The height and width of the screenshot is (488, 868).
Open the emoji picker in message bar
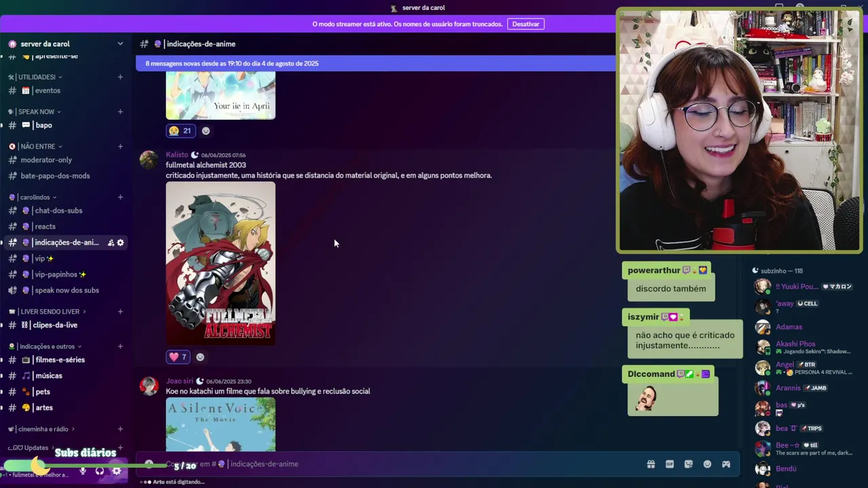[x=707, y=464]
